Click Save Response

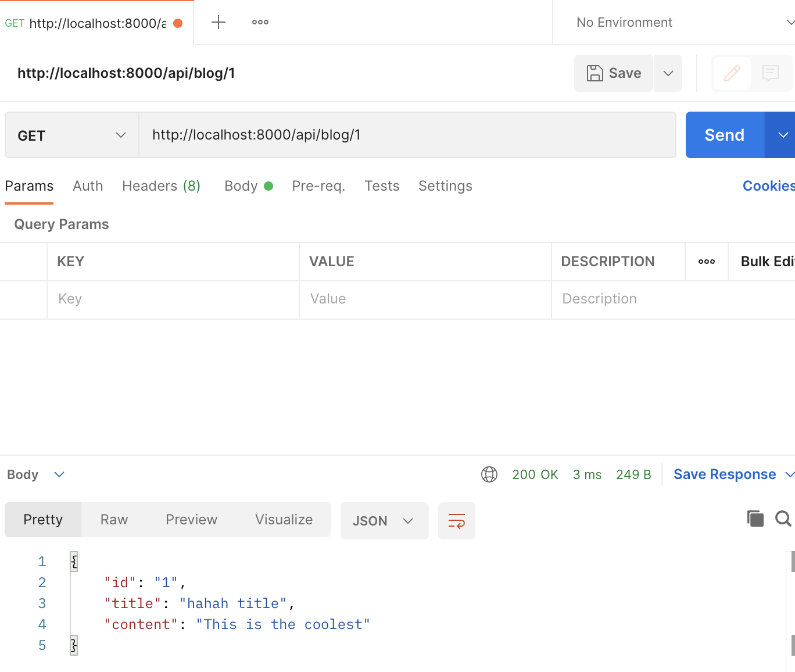point(725,474)
